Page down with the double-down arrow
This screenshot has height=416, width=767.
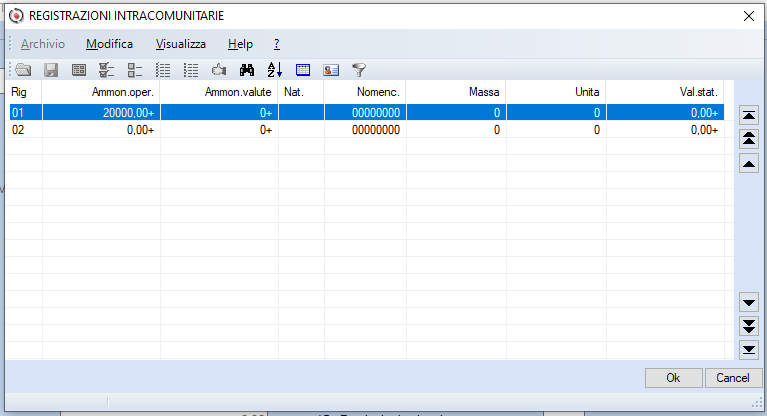[749, 326]
